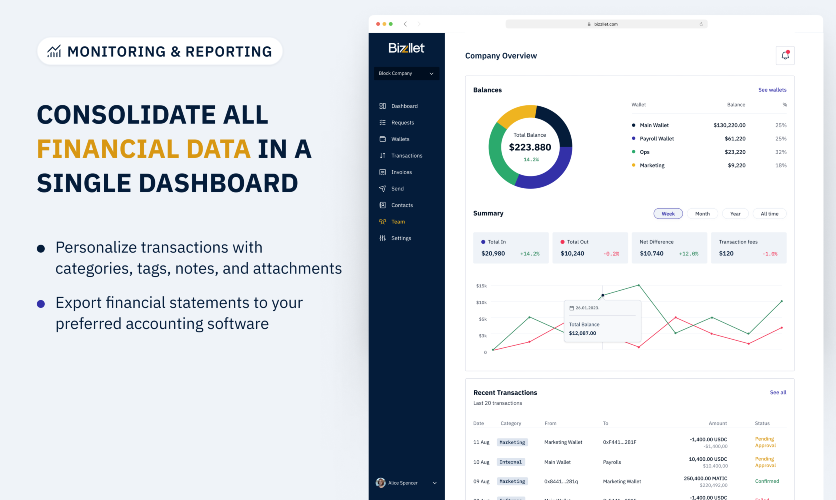Open the Dashboard menu label
Image resolution: width=836 pixels, height=500 pixels.
pos(405,106)
